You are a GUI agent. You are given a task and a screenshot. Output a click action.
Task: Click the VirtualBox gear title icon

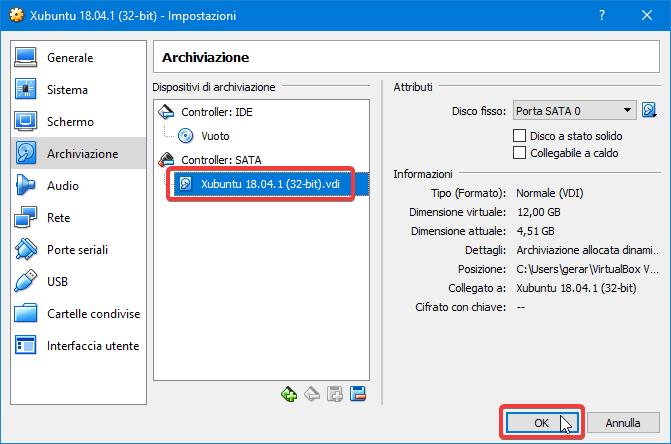click(x=16, y=15)
